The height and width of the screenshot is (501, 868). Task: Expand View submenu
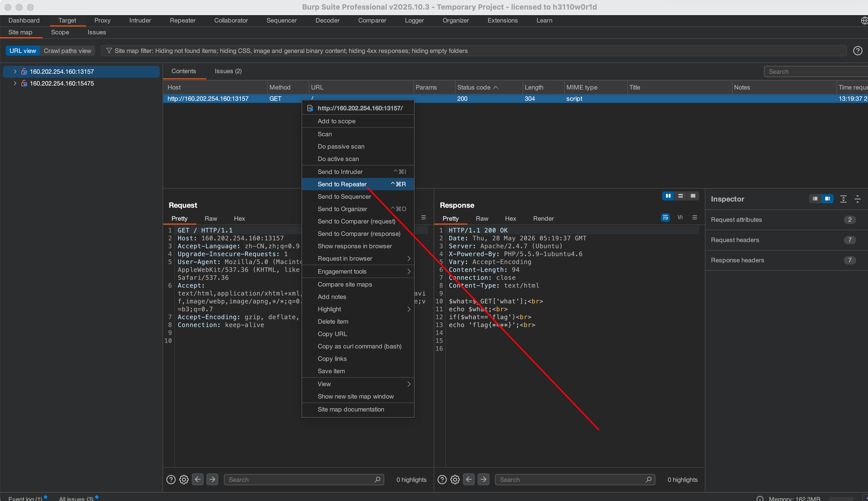coord(409,384)
